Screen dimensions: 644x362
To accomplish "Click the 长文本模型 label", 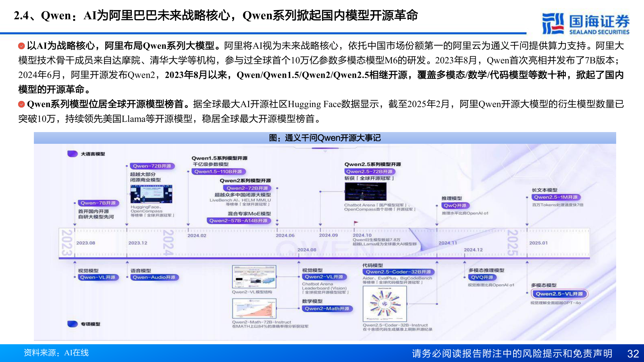I will [x=545, y=190].
